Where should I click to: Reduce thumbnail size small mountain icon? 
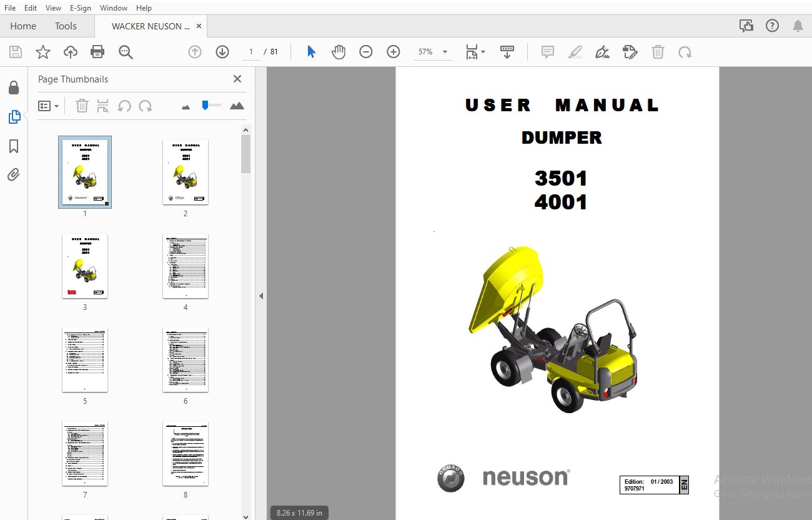[186, 107]
